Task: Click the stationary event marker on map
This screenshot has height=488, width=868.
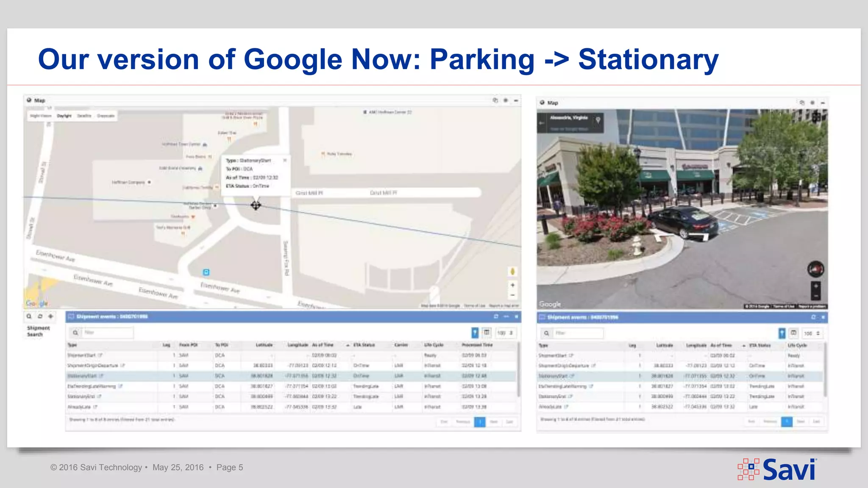Action: coord(256,205)
